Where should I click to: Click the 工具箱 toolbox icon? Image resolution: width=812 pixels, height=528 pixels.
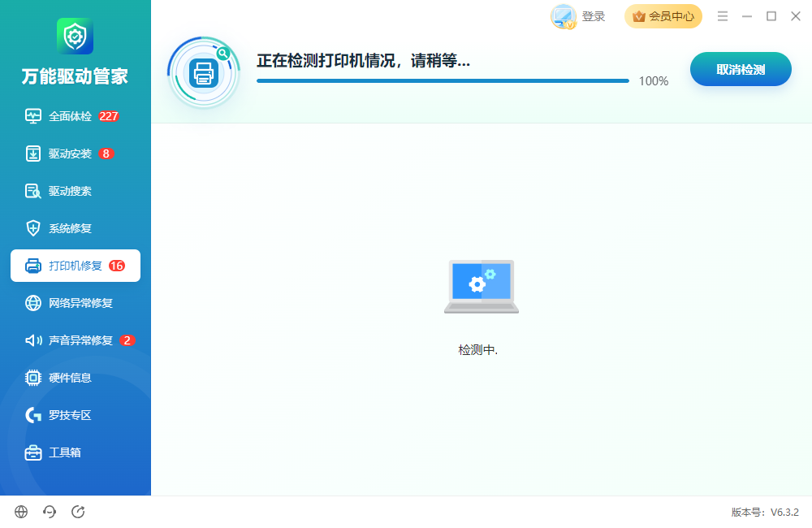(33, 452)
